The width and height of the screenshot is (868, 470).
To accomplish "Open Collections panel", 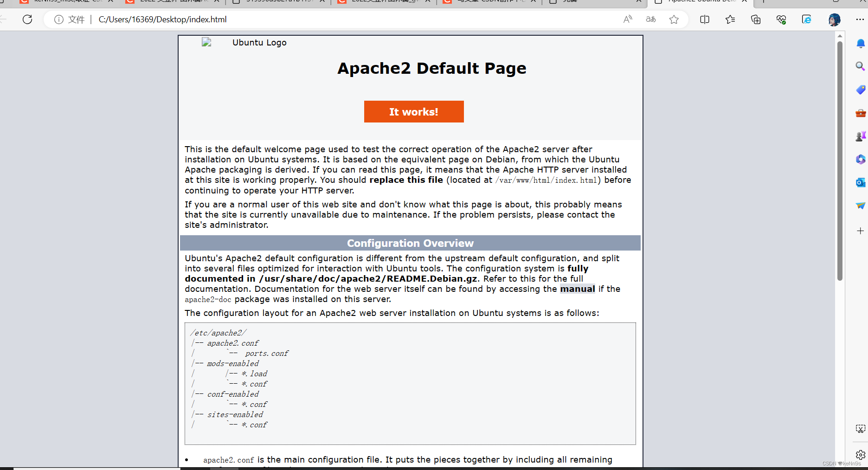I will click(756, 19).
